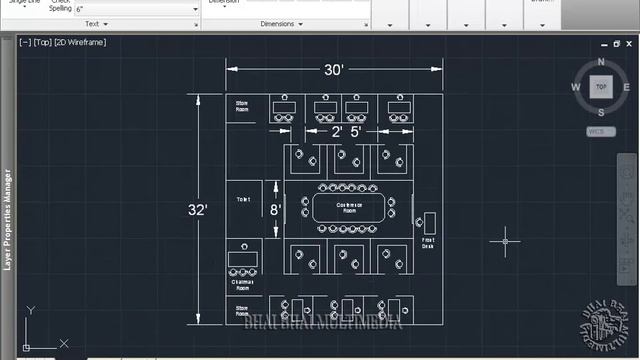Viewport: 640px width, 360px height.
Task: Select the 8' dimension text
Action: (275, 210)
